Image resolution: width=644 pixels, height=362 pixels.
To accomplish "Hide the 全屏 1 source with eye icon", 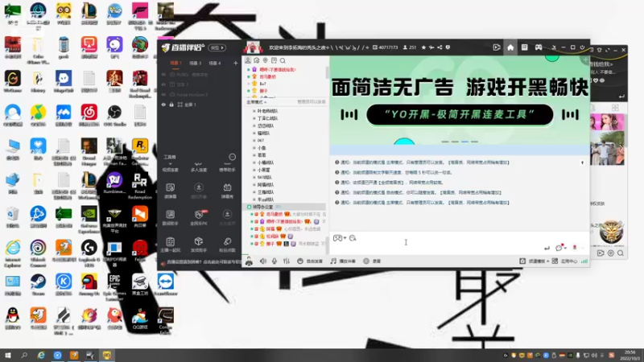I will tap(164, 105).
